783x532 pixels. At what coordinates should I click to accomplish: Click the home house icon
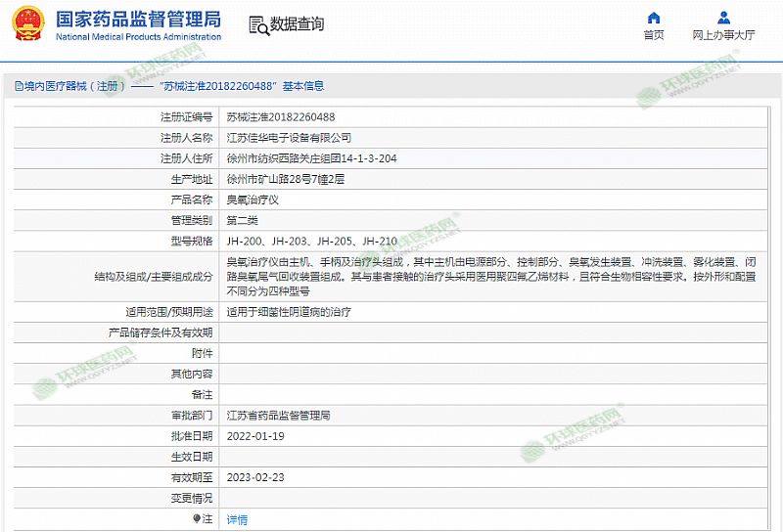click(x=654, y=18)
